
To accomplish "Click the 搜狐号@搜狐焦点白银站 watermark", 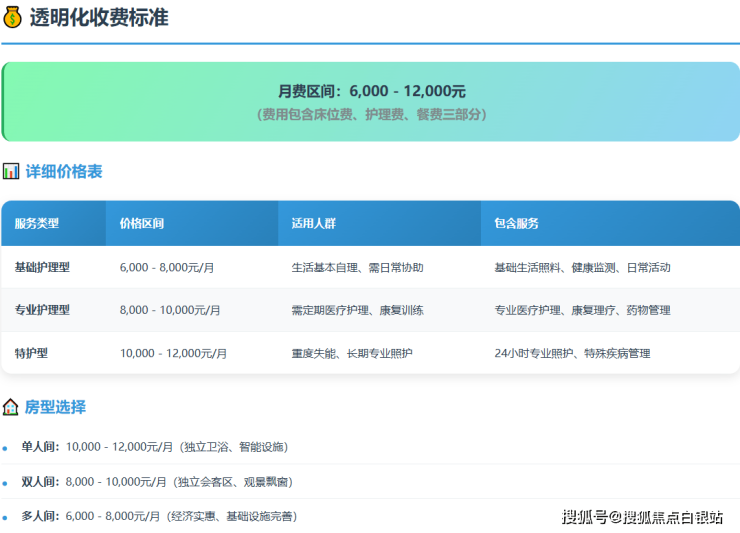I will point(642,517).
